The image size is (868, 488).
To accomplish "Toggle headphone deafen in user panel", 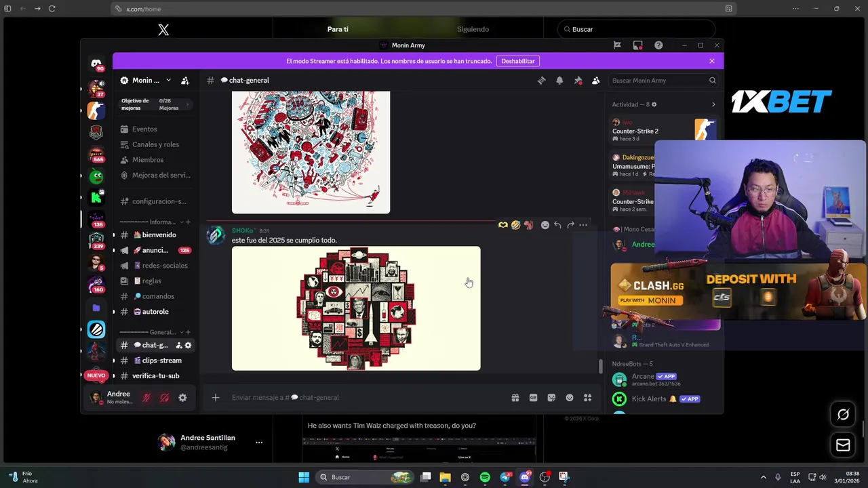I will pos(164,398).
